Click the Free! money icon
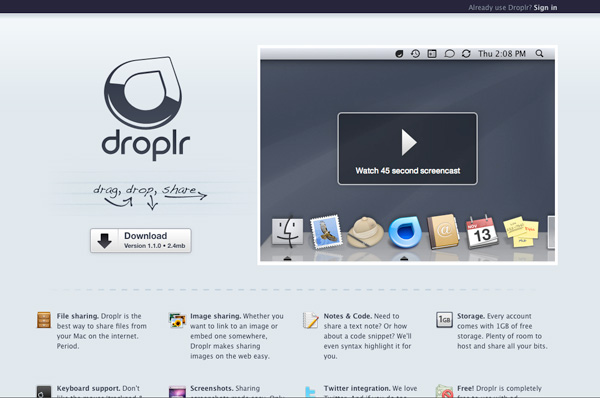Image resolution: width=600 pixels, height=398 pixels. pyautogui.click(x=444, y=391)
